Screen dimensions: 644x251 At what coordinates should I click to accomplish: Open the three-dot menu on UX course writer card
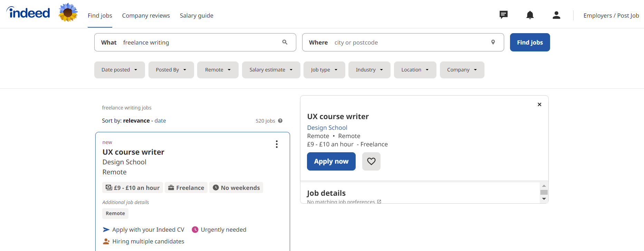pyautogui.click(x=277, y=144)
